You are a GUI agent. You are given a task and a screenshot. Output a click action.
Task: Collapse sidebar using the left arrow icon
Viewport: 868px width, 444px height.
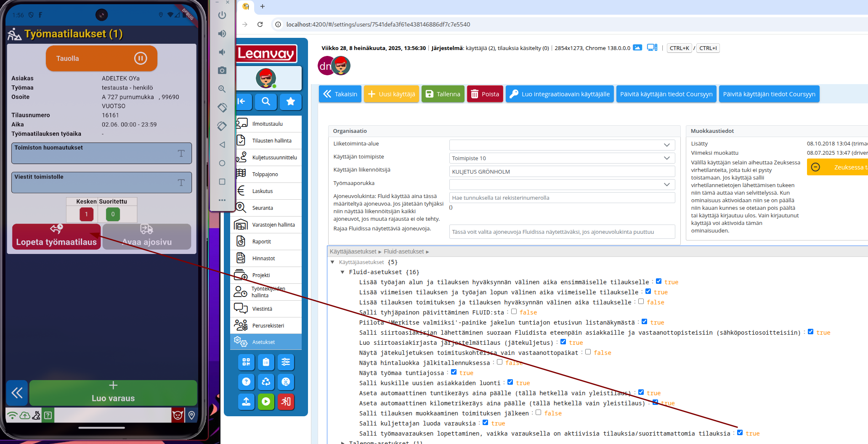click(242, 101)
